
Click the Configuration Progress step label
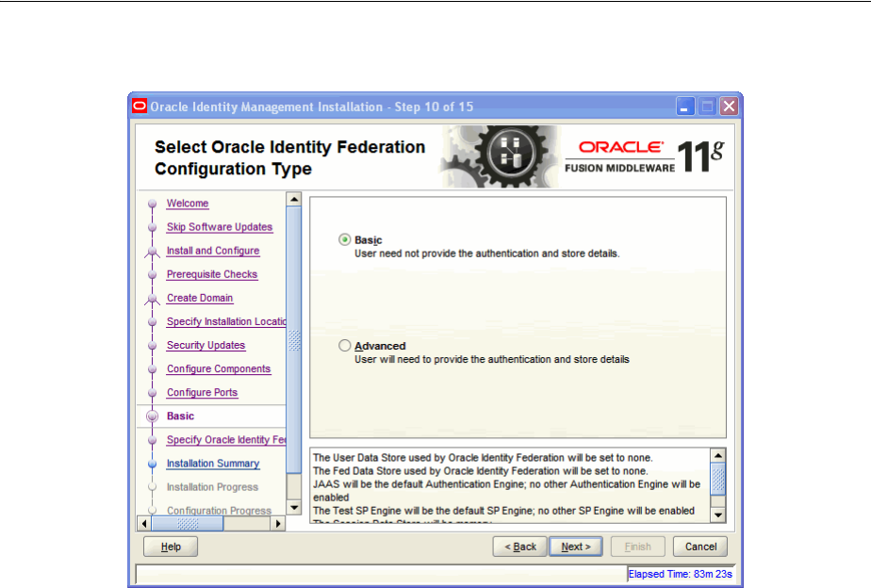click(x=220, y=511)
